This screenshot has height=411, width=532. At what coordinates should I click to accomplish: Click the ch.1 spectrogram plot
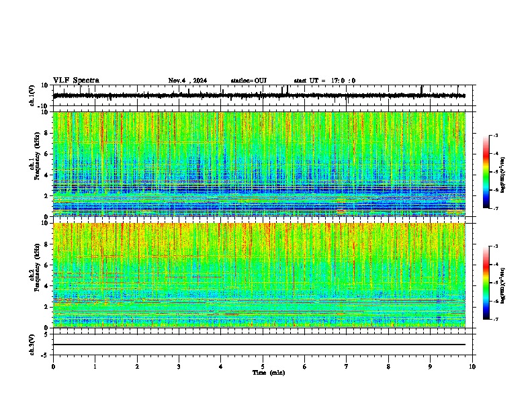(x=259, y=164)
